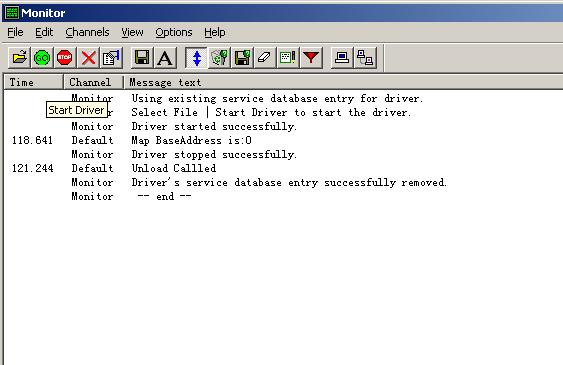
Task: Click the red X remove driver icon
Action: click(x=88, y=57)
